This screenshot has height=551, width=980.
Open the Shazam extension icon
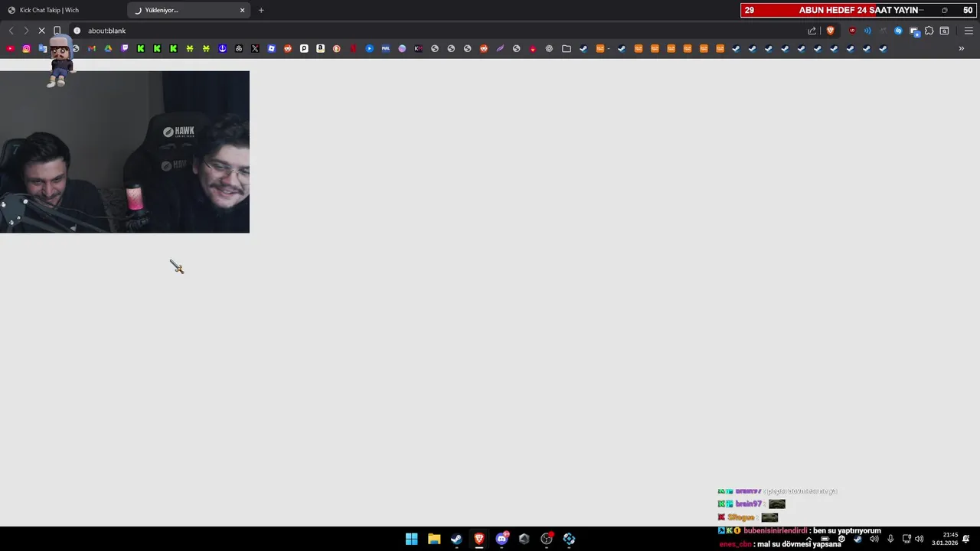click(898, 31)
